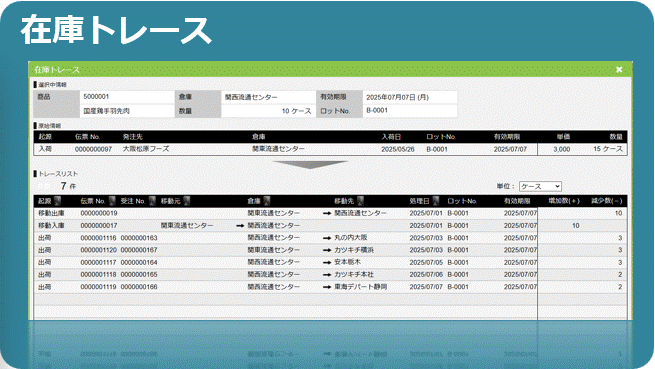
Task: Click 入荷日 value 2025/05/26
Action: 398,149
